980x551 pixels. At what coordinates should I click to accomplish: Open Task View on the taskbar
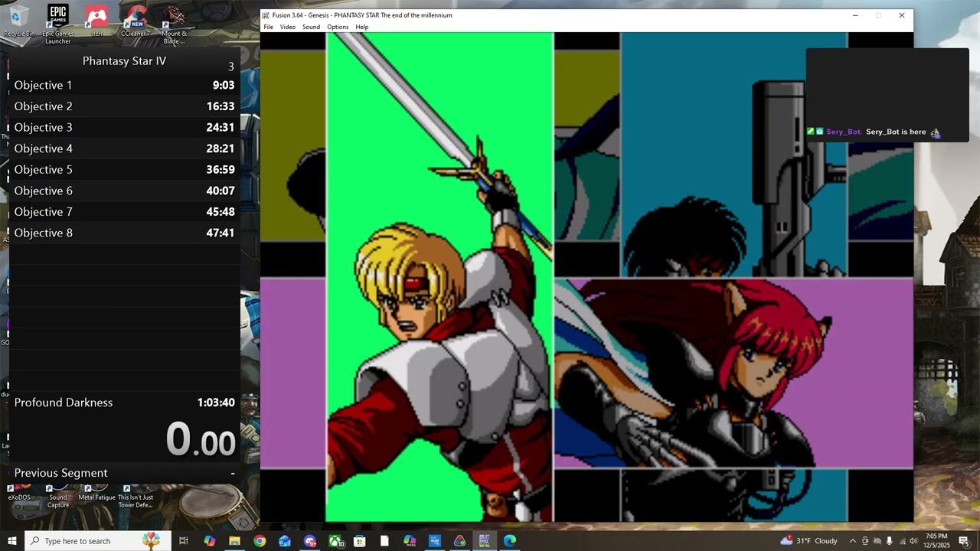pyautogui.click(x=184, y=541)
